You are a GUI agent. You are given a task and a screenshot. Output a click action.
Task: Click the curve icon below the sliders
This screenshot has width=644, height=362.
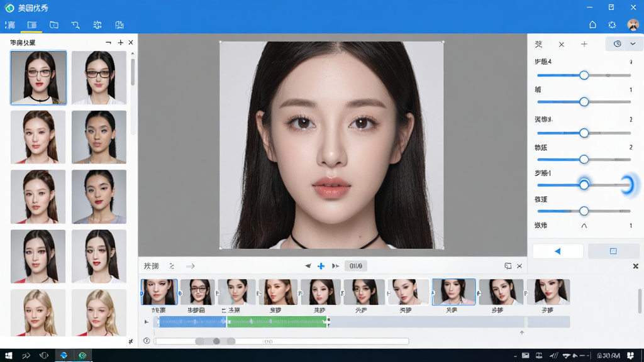pos(584,226)
